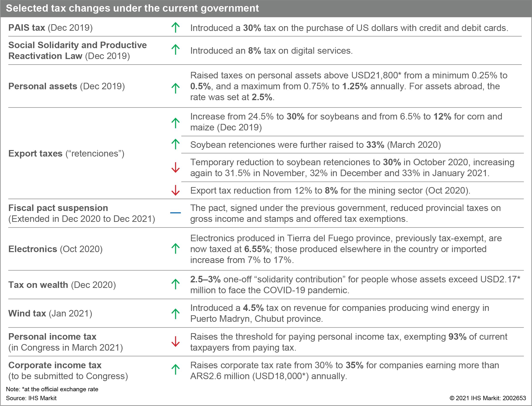Click the "Fiscal pact suspension" row label

pyautogui.click(x=58, y=208)
